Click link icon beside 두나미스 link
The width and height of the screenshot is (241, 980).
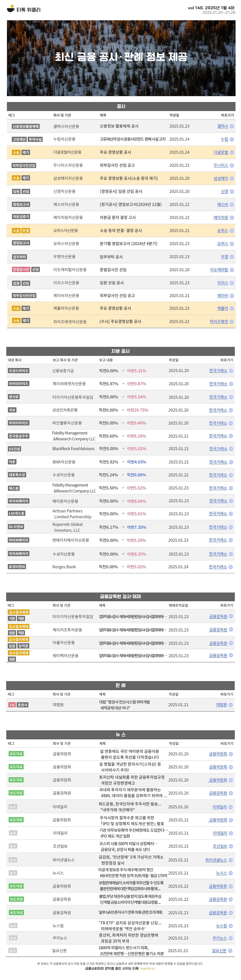click(x=232, y=165)
